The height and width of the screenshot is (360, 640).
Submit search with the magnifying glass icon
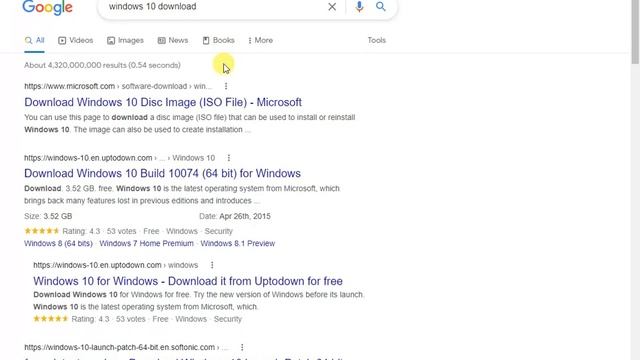[381, 7]
